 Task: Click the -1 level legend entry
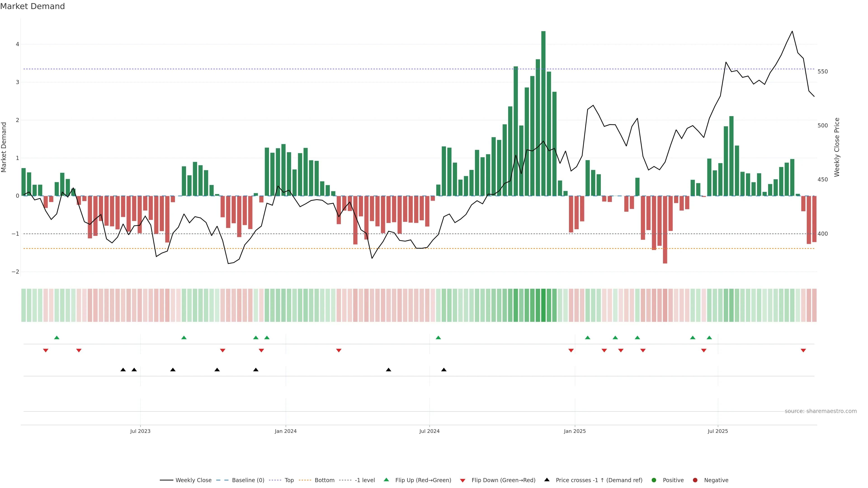coord(365,480)
